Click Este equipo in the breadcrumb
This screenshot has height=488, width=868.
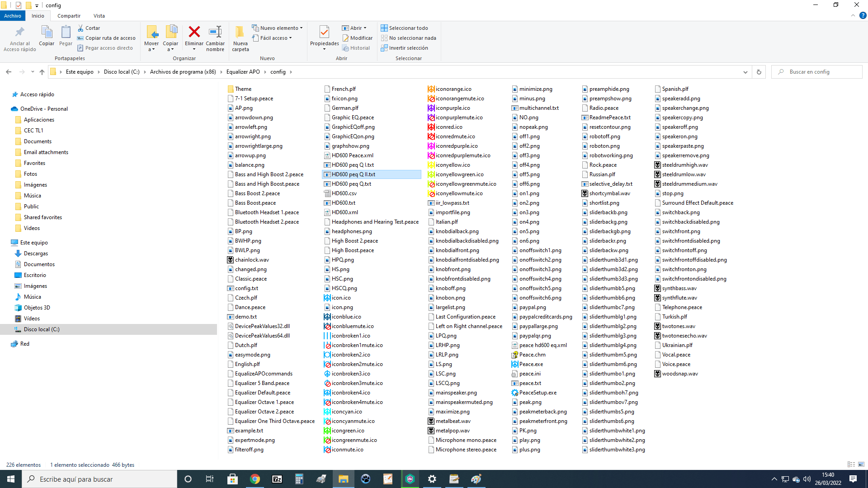pyautogui.click(x=80, y=72)
